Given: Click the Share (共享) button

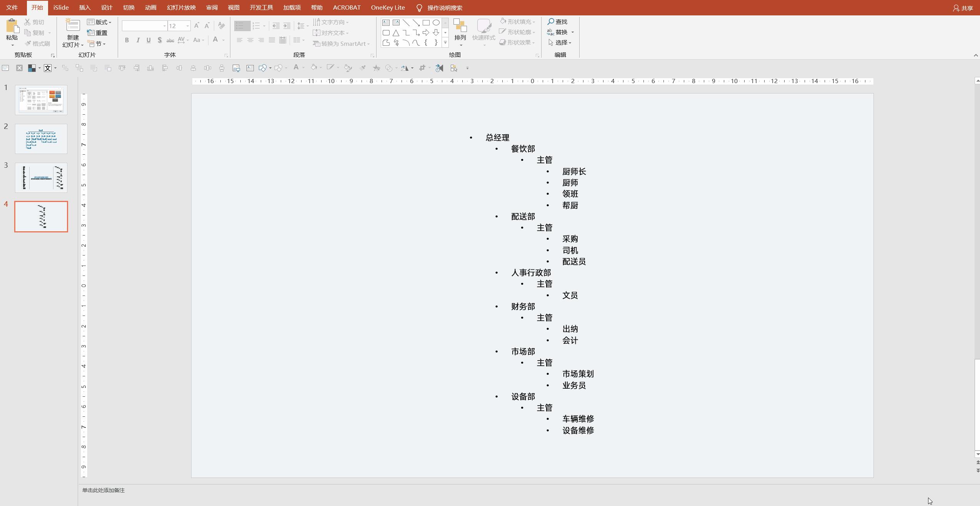Looking at the screenshot, I should pos(963,8).
